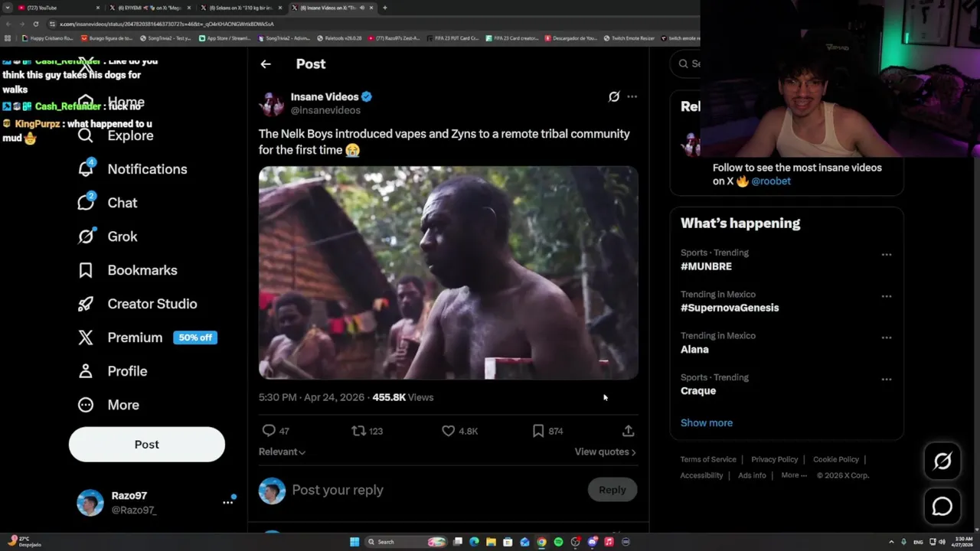
Task: Open the 455.8K Views count
Action: pos(403,397)
